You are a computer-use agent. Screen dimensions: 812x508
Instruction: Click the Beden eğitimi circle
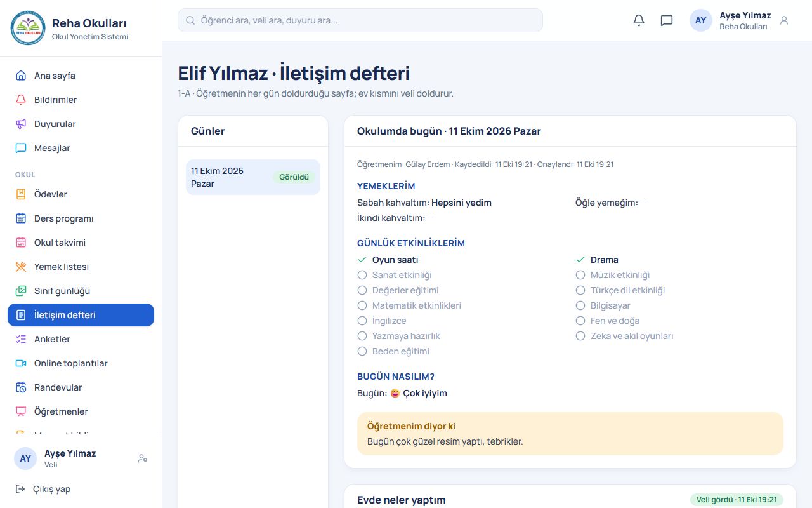(362, 351)
